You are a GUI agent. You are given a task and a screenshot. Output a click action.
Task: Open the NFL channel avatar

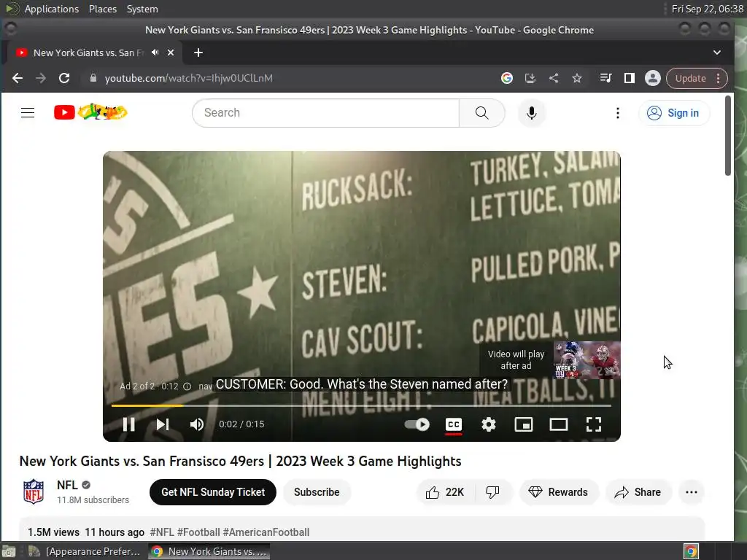(x=34, y=491)
